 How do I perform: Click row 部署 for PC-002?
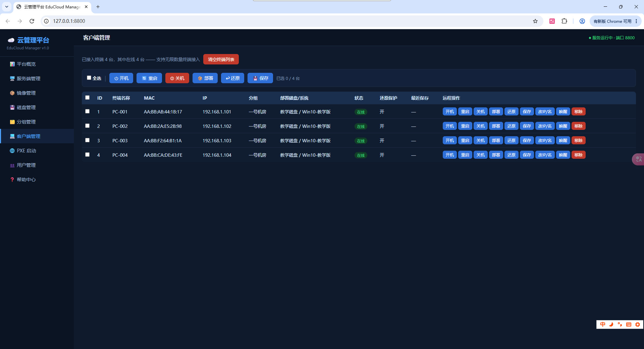click(x=496, y=126)
